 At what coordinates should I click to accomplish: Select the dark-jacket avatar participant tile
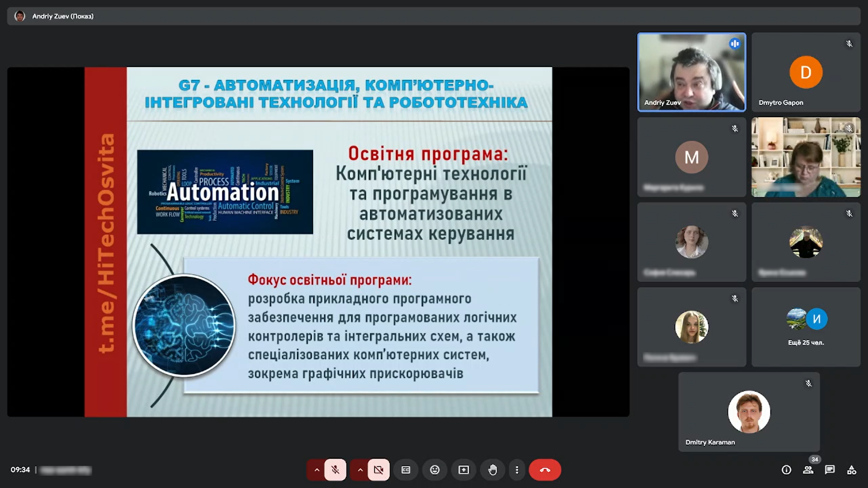(806, 242)
